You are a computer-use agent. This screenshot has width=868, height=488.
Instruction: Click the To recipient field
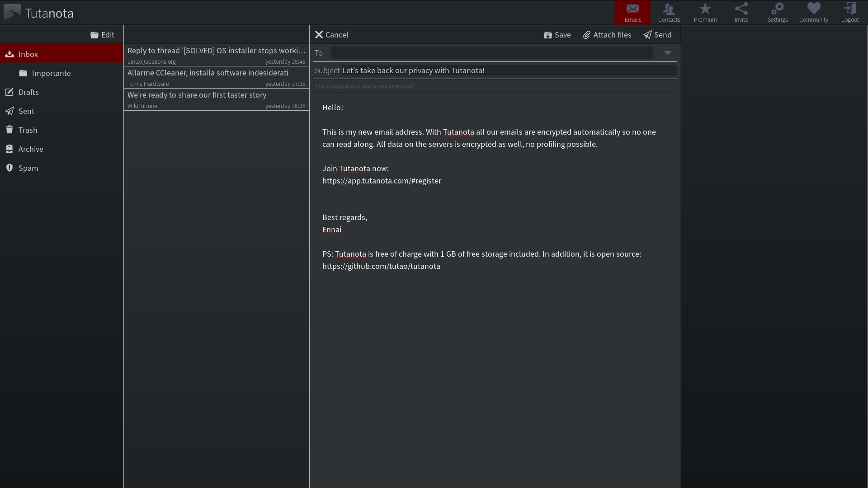[492, 53]
